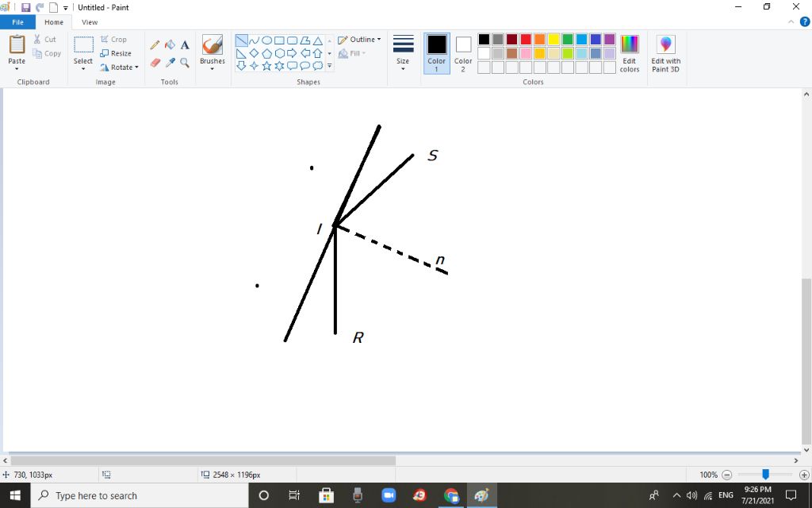Open the Brushes dropdown arrow
Screen dimensions: 812x508
click(213, 69)
